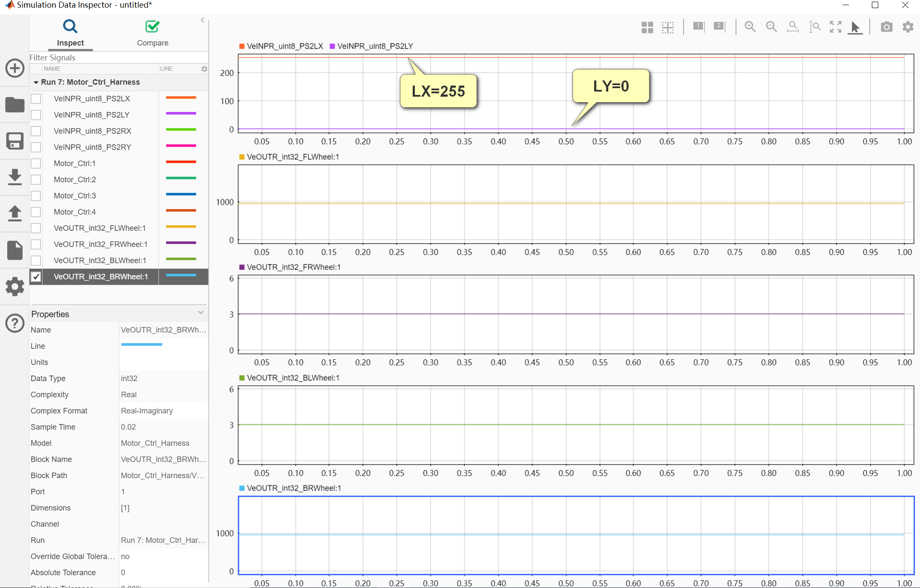Collapse the Properties panel chevron
The width and height of the screenshot is (920, 588).
[x=201, y=313]
